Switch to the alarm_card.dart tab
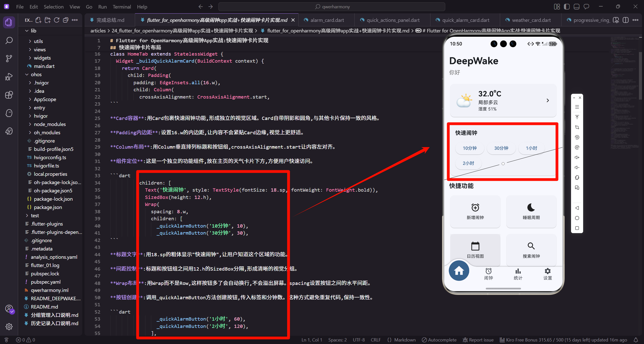The height and width of the screenshot is (344, 644). pyautogui.click(x=327, y=20)
